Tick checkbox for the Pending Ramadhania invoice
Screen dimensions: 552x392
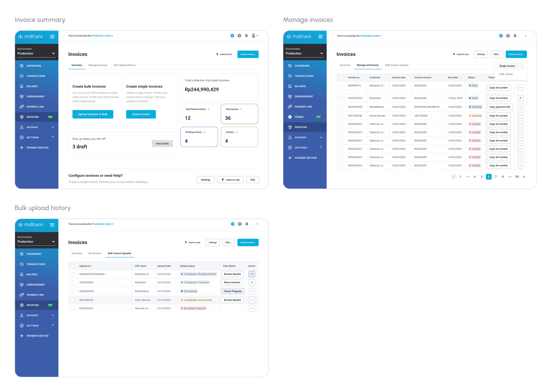pos(341,107)
